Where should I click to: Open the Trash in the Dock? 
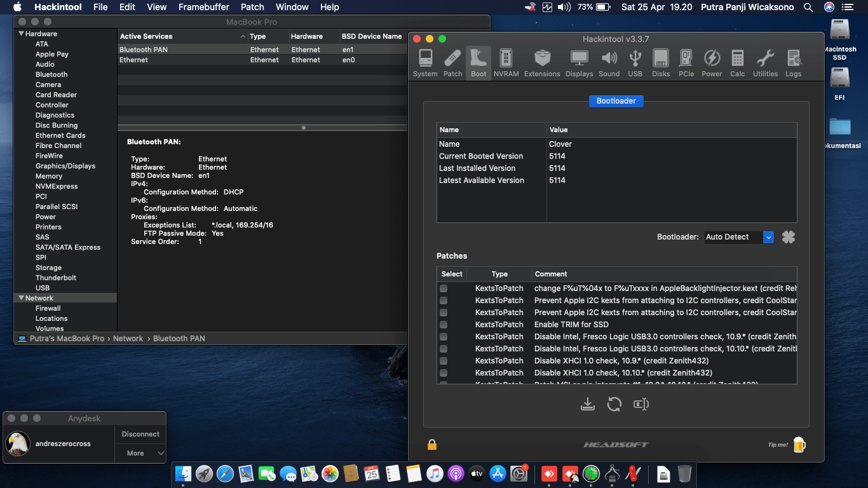(684, 473)
